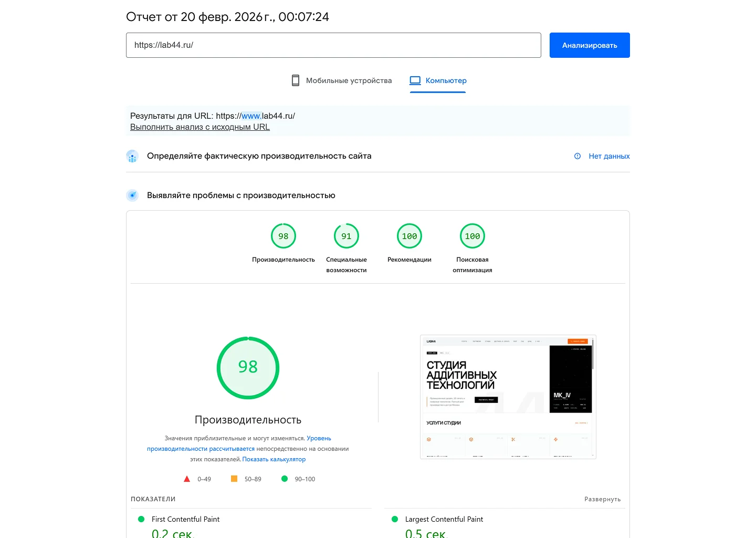The height and width of the screenshot is (538, 756).
Task: Expand the First Contentful Paint metric
Action: (x=185, y=519)
